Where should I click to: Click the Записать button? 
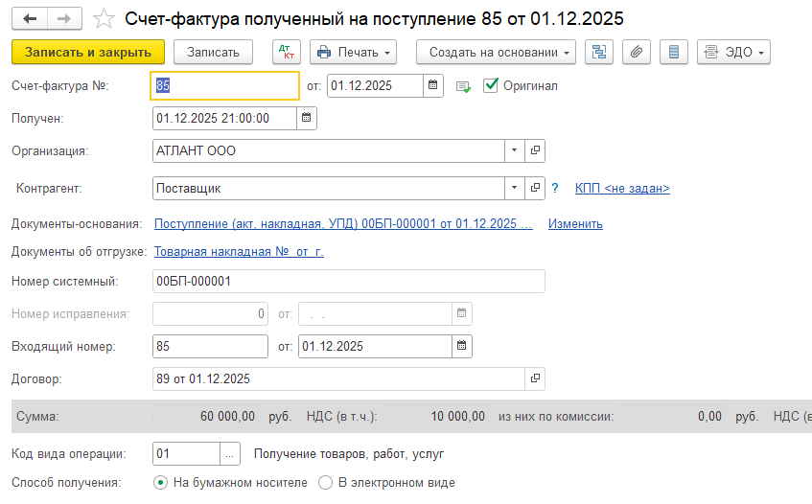pos(213,53)
